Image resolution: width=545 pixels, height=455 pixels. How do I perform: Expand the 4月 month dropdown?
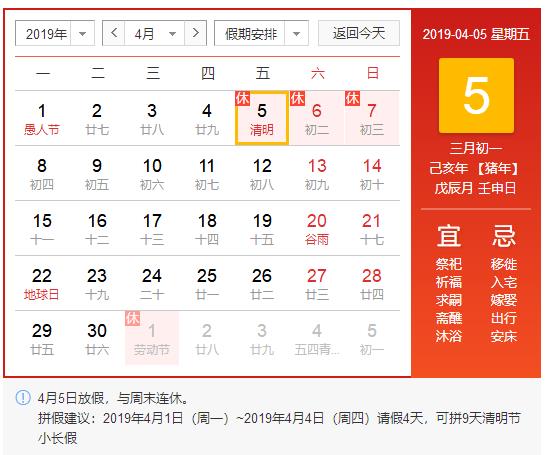coord(155,33)
